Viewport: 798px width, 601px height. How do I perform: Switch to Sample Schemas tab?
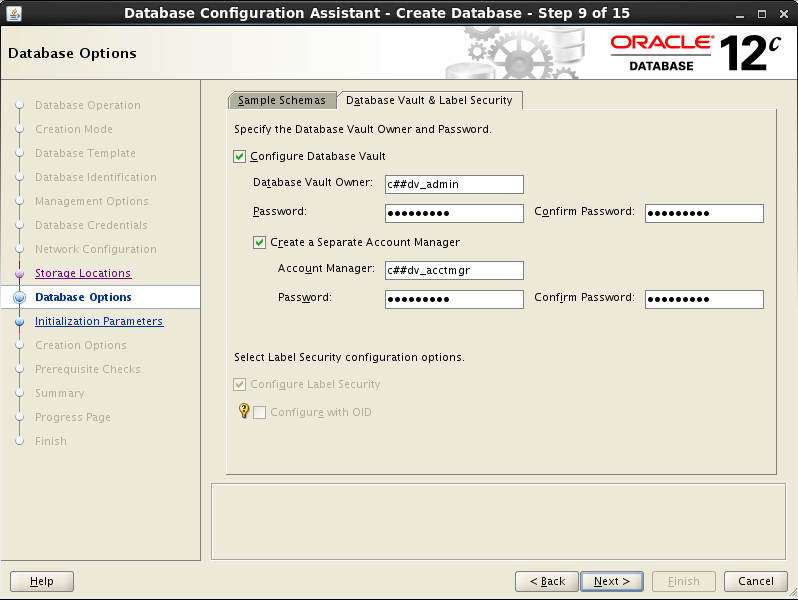(282, 100)
